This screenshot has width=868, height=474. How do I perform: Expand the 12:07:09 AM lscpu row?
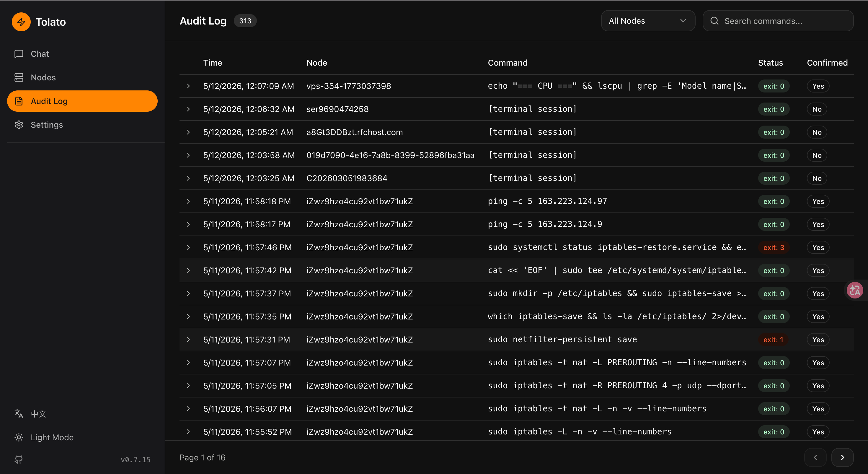pos(188,86)
